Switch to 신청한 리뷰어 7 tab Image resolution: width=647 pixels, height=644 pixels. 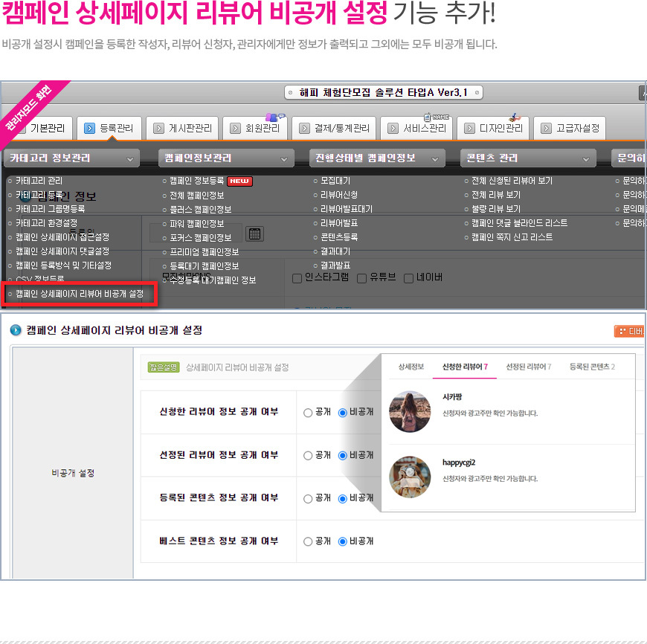(465, 367)
